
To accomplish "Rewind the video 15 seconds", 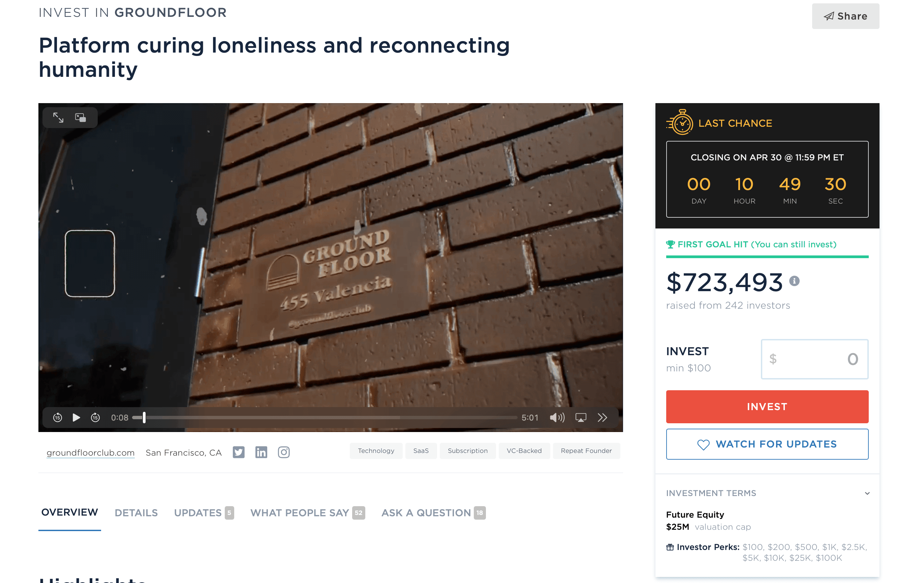I will [x=58, y=418].
